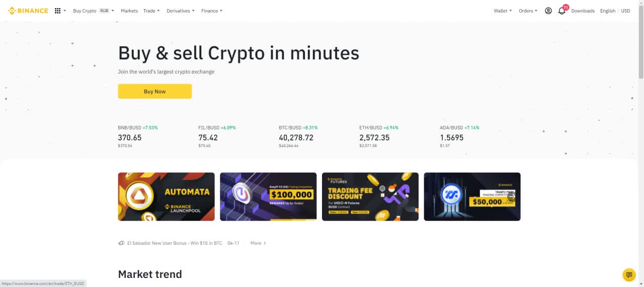Expand the Derivatives dropdown menu
The width and height of the screenshot is (644, 287).
tap(181, 11)
